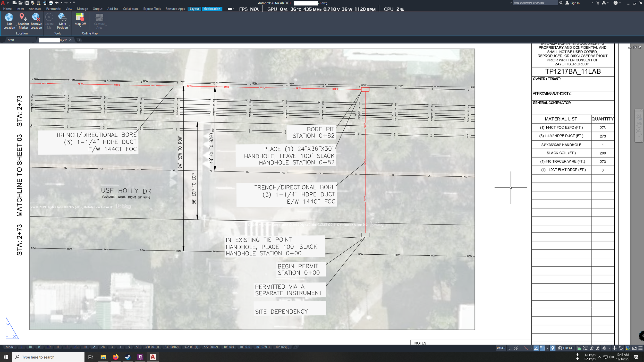
Task: Add a new layout with plus button
Action: 296,347
